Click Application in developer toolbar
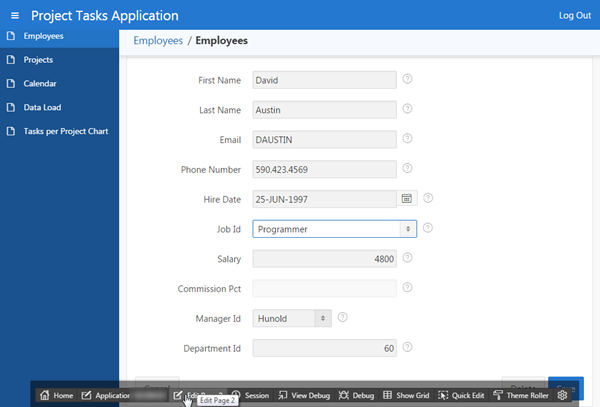600x407 pixels. 123,395
